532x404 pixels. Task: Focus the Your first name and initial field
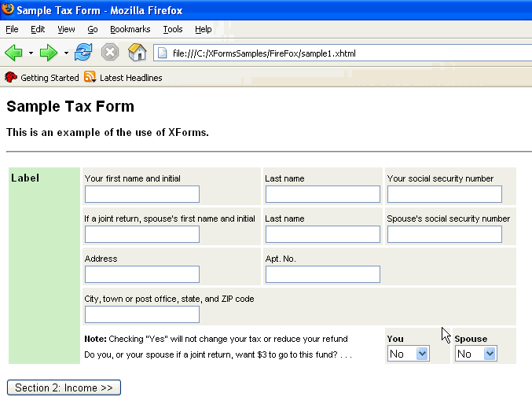coord(142,194)
